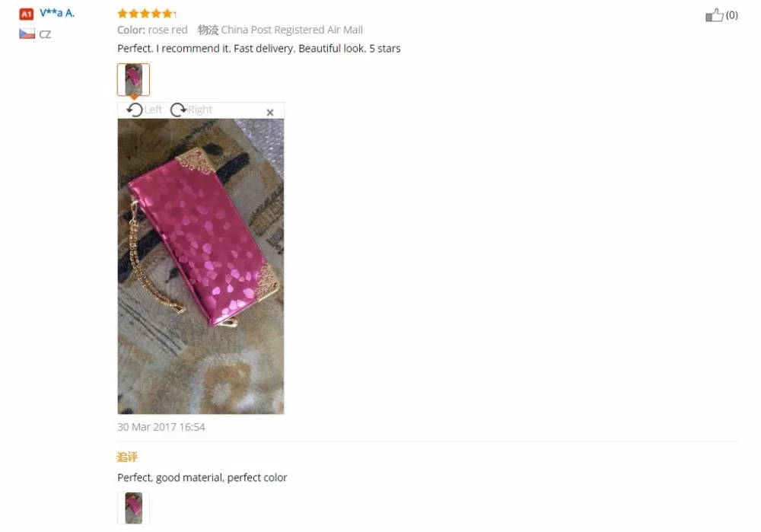
Task: Click the rotate left arrow icon
Action: click(135, 110)
